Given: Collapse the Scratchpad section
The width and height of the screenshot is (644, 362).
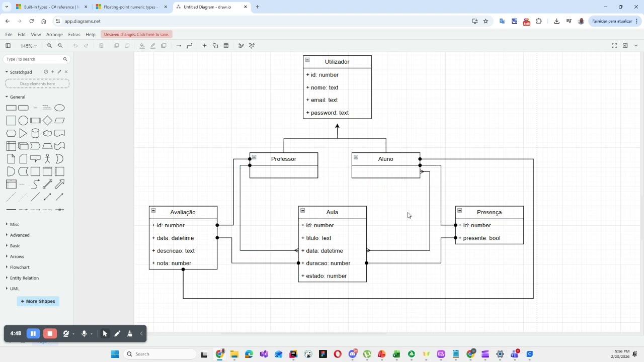Looking at the screenshot, I should click(19, 72).
